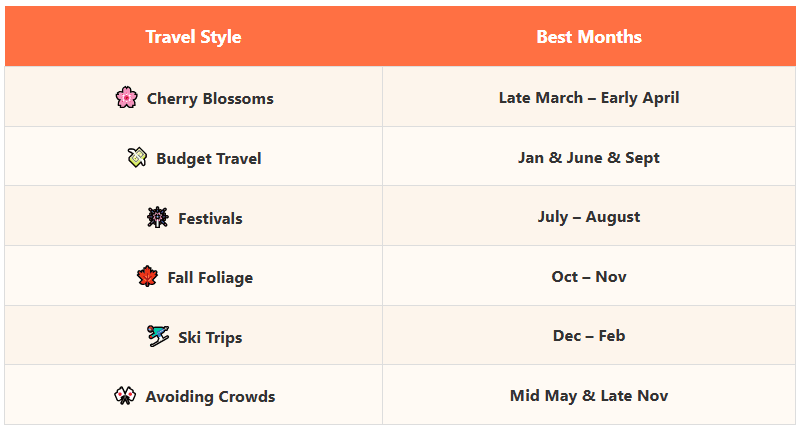Select the Best Months column header
Screen dimensions: 802x437
[x=589, y=36]
